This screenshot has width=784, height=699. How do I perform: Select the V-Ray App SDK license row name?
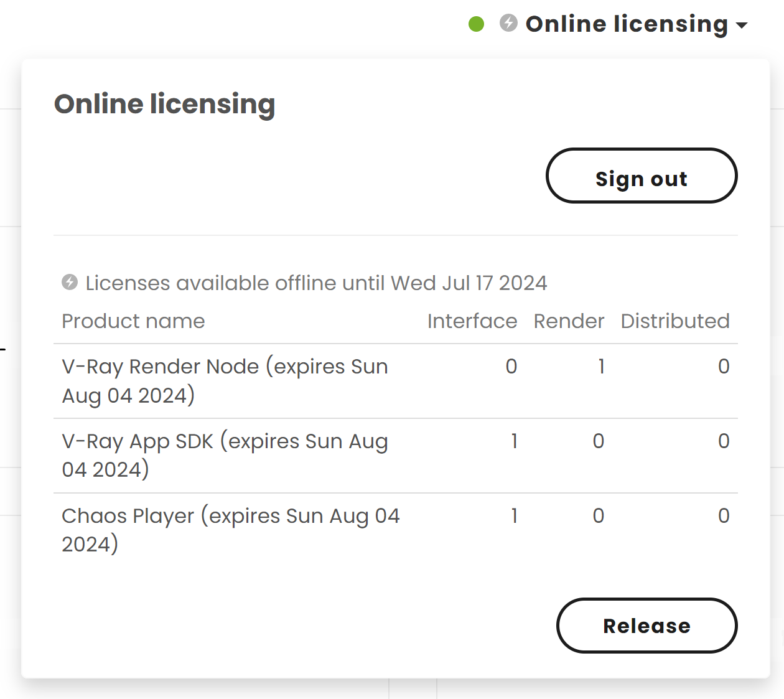[x=225, y=455]
